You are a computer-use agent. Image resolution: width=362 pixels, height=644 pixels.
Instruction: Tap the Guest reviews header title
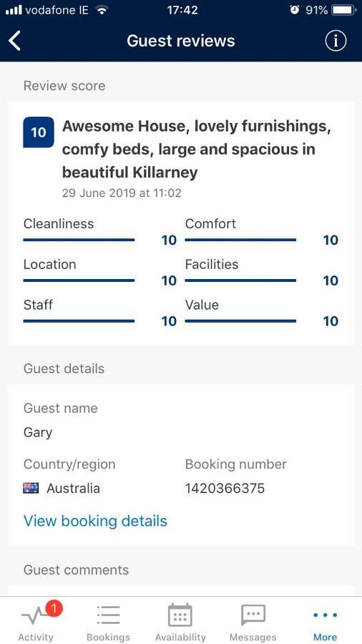coord(181,41)
